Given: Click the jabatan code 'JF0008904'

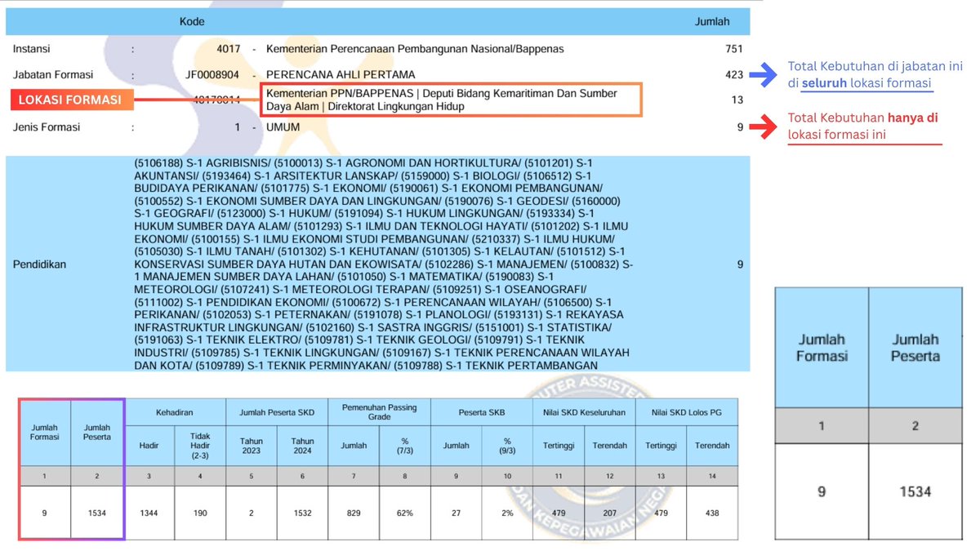Looking at the screenshot, I should point(212,74).
